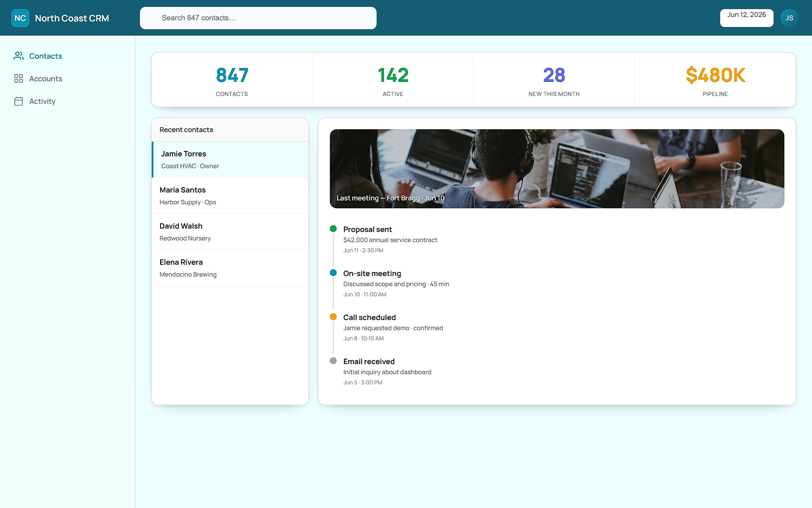Screen dimensions: 812x508
Task: Click the Recent contacts header
Action: [x=230, y=130]
